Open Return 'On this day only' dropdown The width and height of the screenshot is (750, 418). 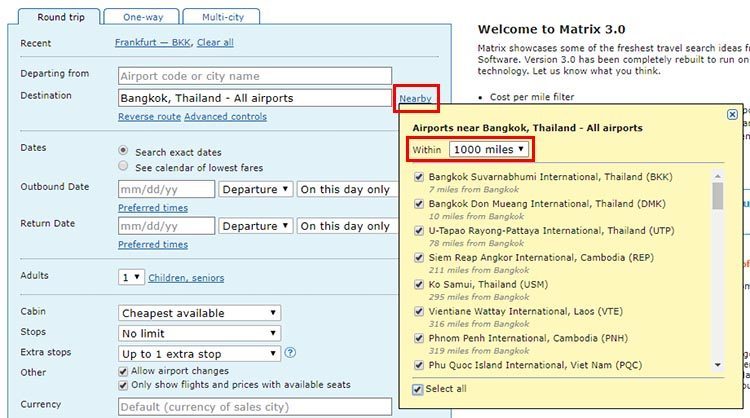click(347, 226)
